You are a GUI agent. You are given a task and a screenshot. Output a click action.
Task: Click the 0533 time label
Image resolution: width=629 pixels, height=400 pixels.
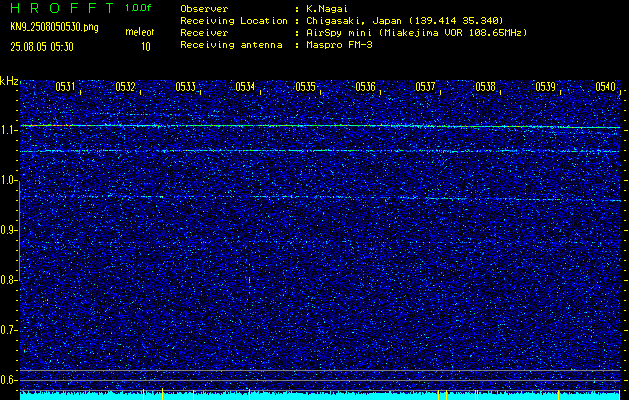(x=185, y=87)
